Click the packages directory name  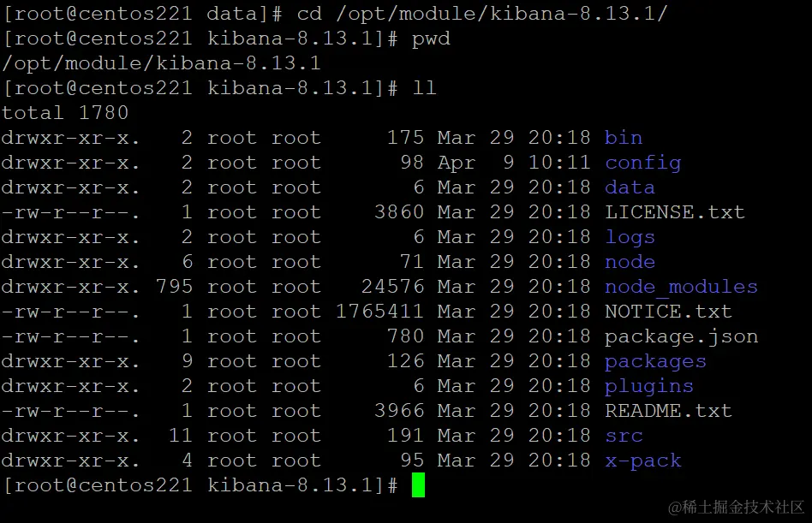click(655, 361)
